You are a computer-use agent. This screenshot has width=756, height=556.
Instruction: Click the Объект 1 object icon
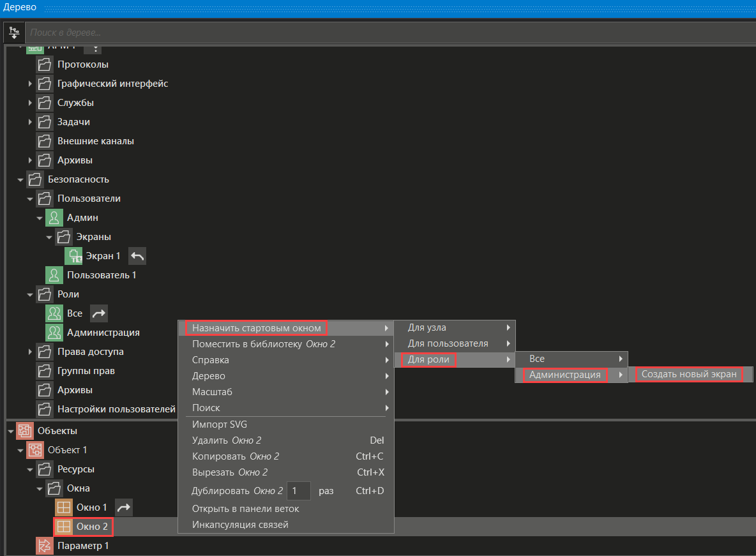click(x=34, y=450)
